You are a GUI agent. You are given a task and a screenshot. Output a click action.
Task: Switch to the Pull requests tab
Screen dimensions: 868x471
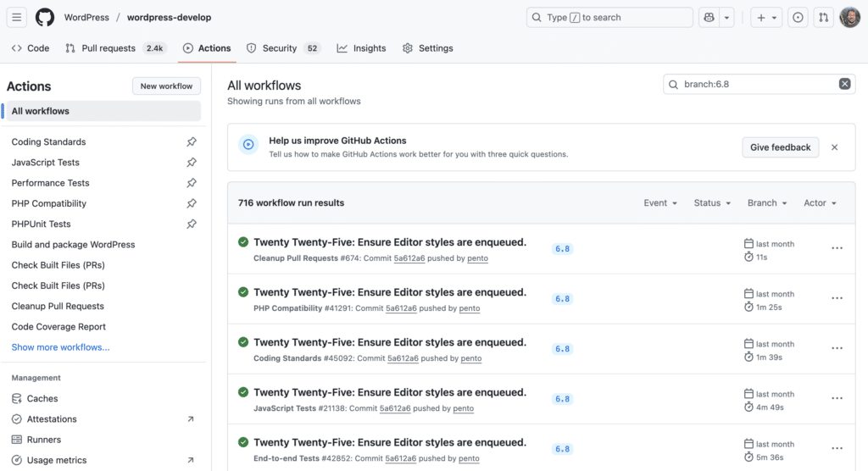115,48
